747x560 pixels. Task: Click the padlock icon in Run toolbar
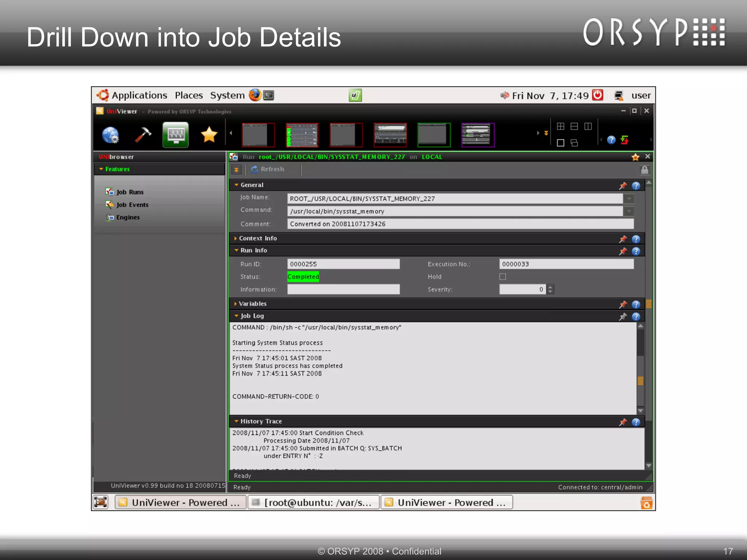click(645, 170)
